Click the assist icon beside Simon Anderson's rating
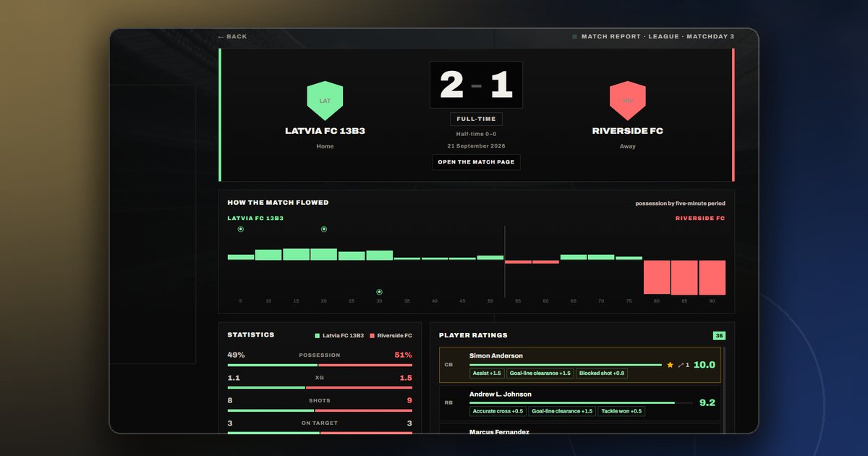Viewport: 868px width, 456px height. (x=681, y=365)
